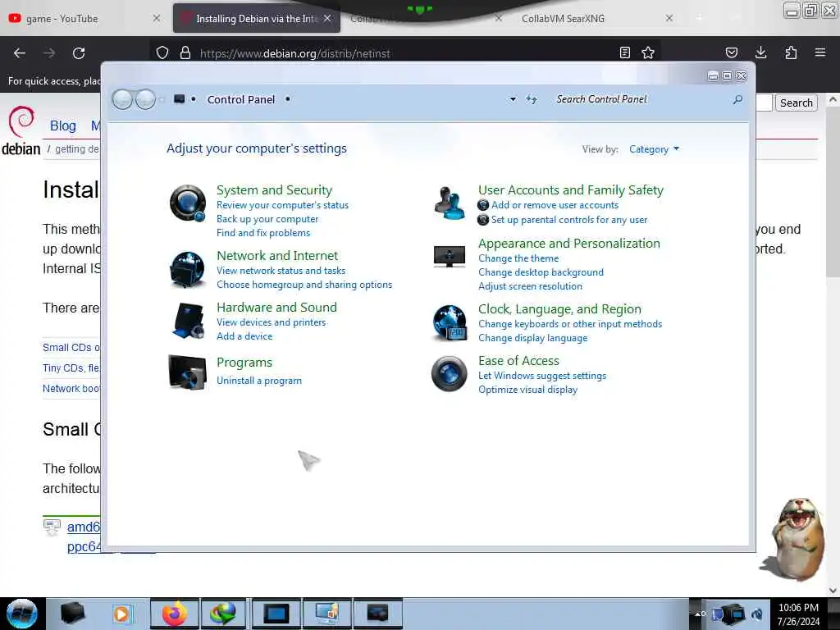Open the View by Category dropdown
This screenshot has width=840, height=630.
[654, 149]
